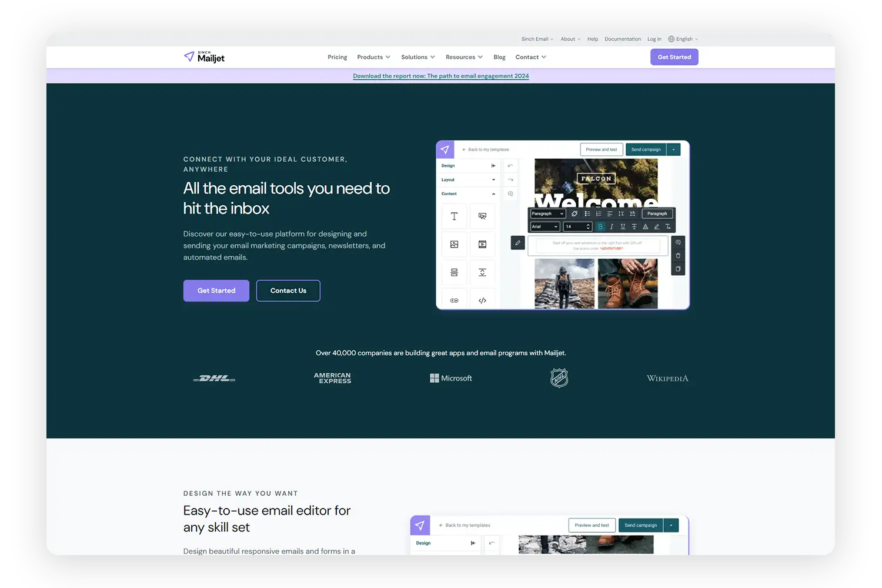Open the Paragraph style dropdown
882x588 pixels.
[547, 213]
